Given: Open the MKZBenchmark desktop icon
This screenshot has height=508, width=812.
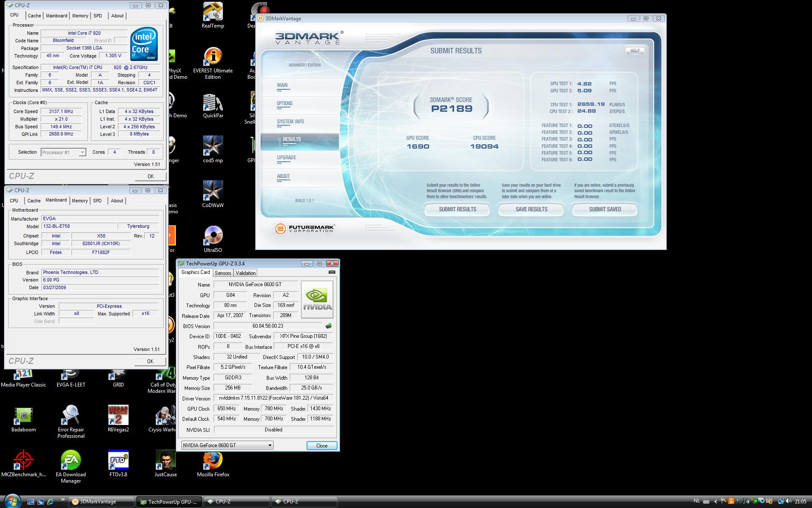Looking at the screenshot, I should (x=23, y=464).
